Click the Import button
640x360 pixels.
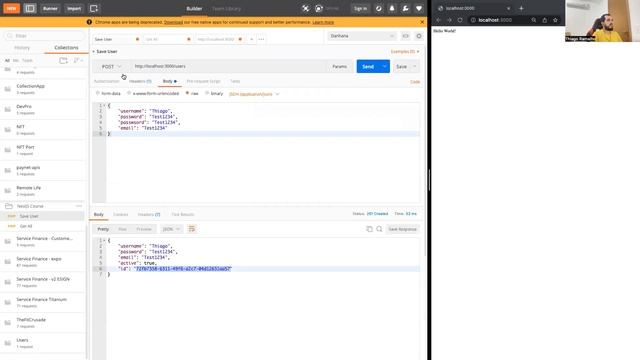[74, 8]
